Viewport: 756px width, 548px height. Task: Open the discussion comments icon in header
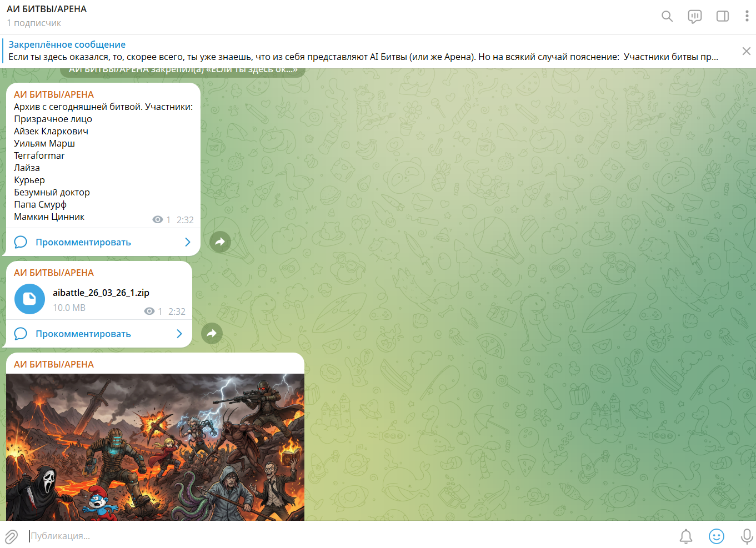point(694,16)
